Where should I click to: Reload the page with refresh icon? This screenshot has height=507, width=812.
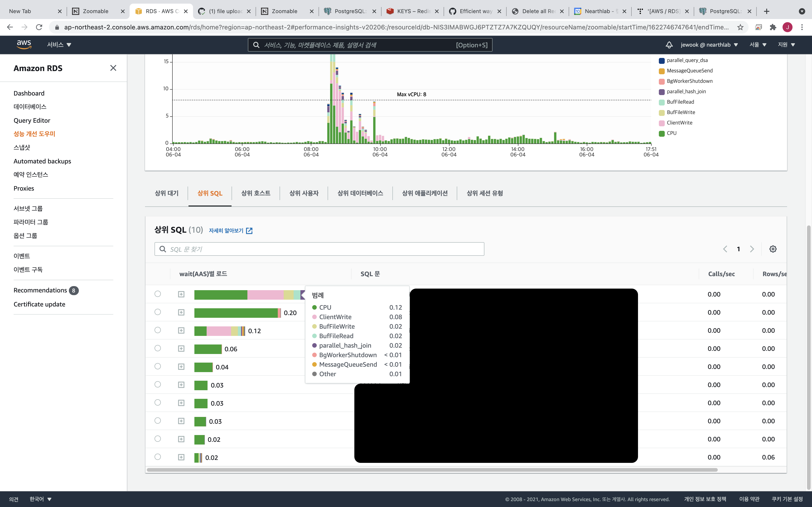(x=39, y=27)
